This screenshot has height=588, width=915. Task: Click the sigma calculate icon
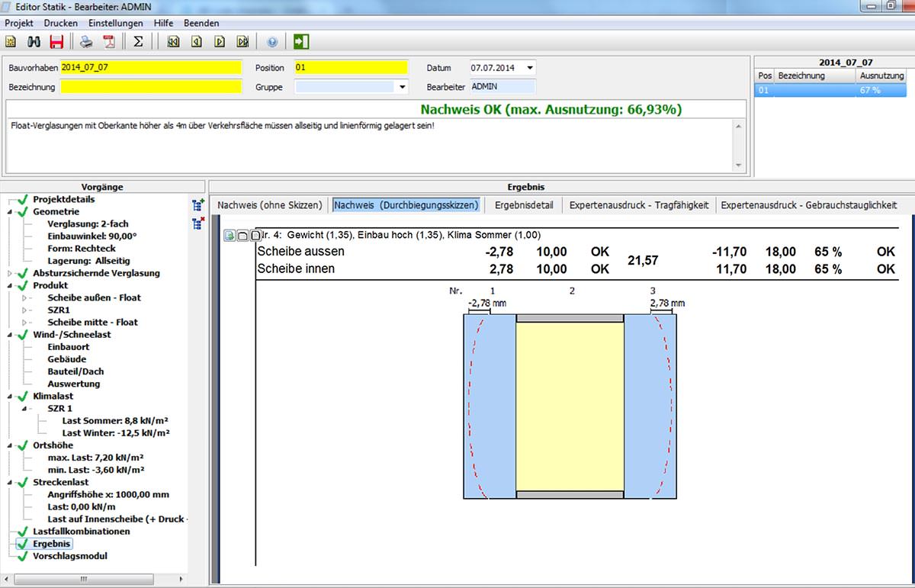pyautogui.click(x=138, y=41)
